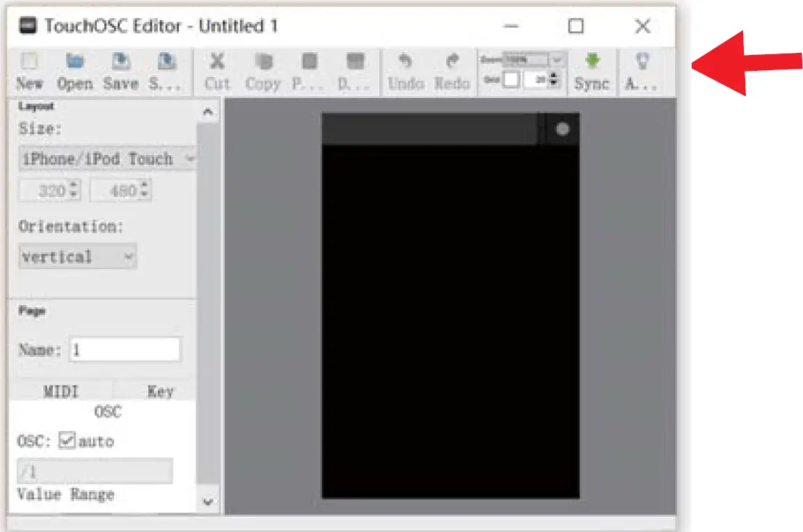Click the page Name input field
The height and width of the screenshot is (532, 803).
click(x=125, y=349)
